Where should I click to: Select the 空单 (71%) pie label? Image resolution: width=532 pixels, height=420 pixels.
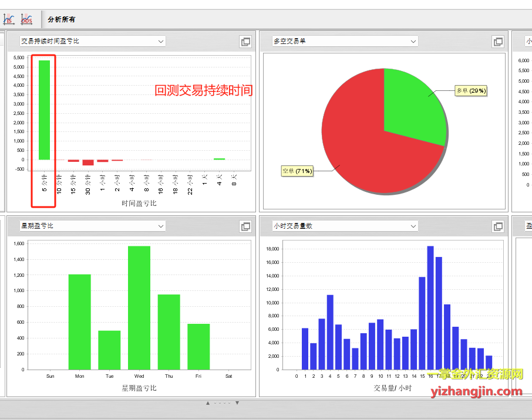[x=298, y=171]
